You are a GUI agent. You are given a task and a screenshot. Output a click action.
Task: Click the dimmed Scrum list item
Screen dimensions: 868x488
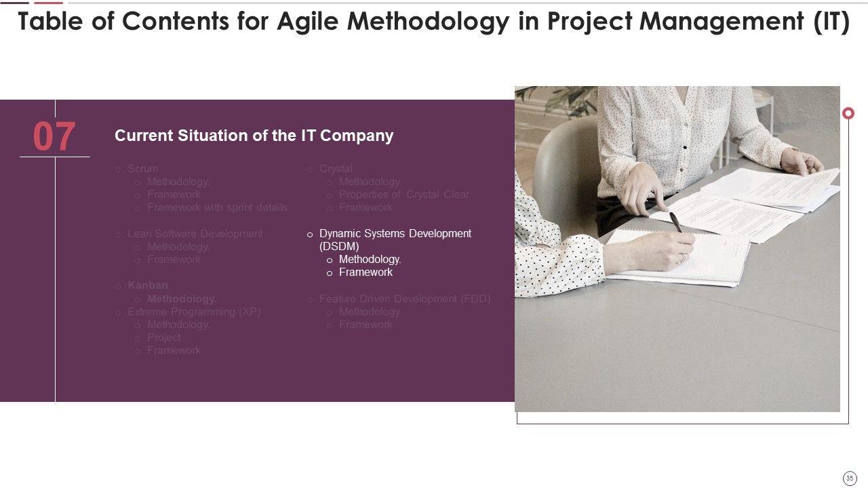coord(142,169)
